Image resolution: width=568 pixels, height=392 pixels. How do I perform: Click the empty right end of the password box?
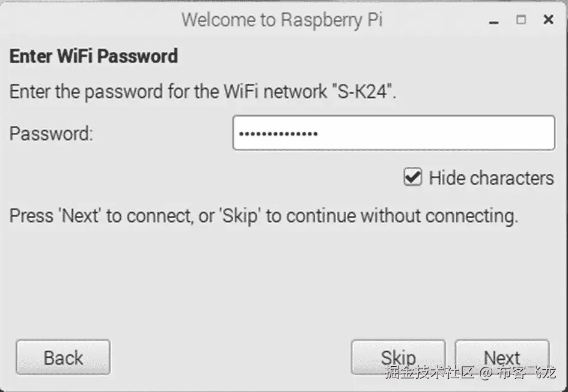pyautogui.click(x=517, y=133)
